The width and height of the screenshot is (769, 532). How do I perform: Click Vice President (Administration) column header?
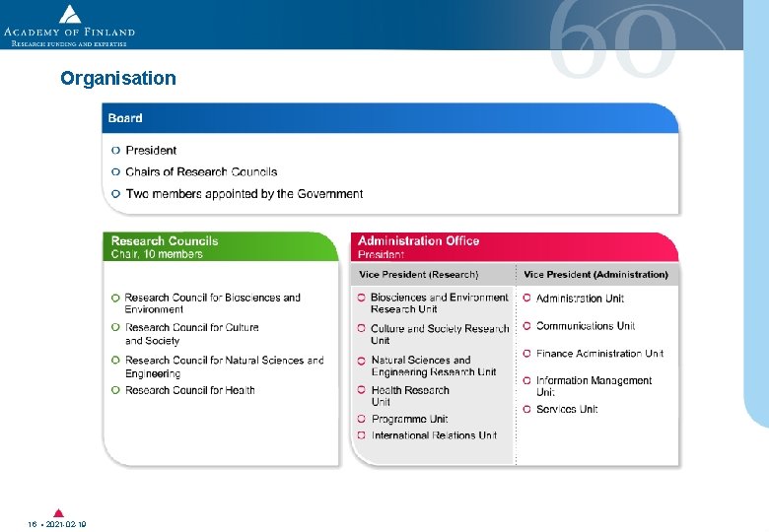coord(595,274)
